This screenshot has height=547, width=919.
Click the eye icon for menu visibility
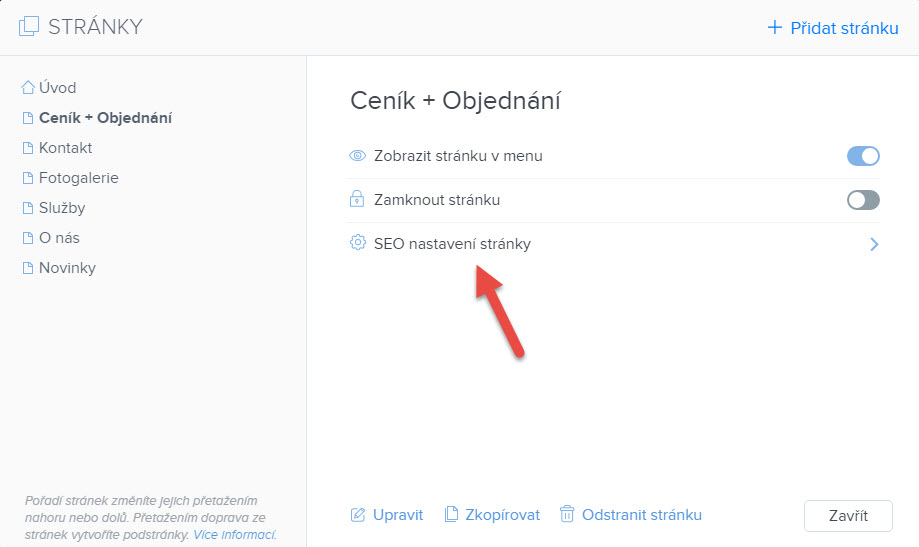(x=358, y=156)
